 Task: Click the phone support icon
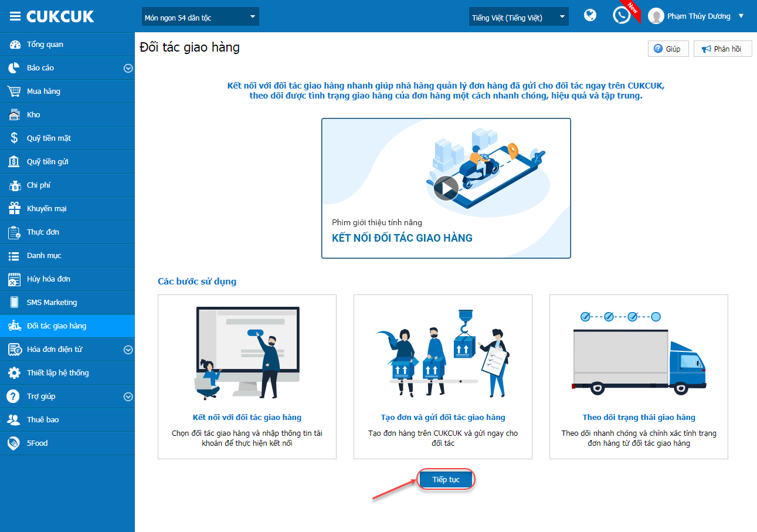(622, 15)
